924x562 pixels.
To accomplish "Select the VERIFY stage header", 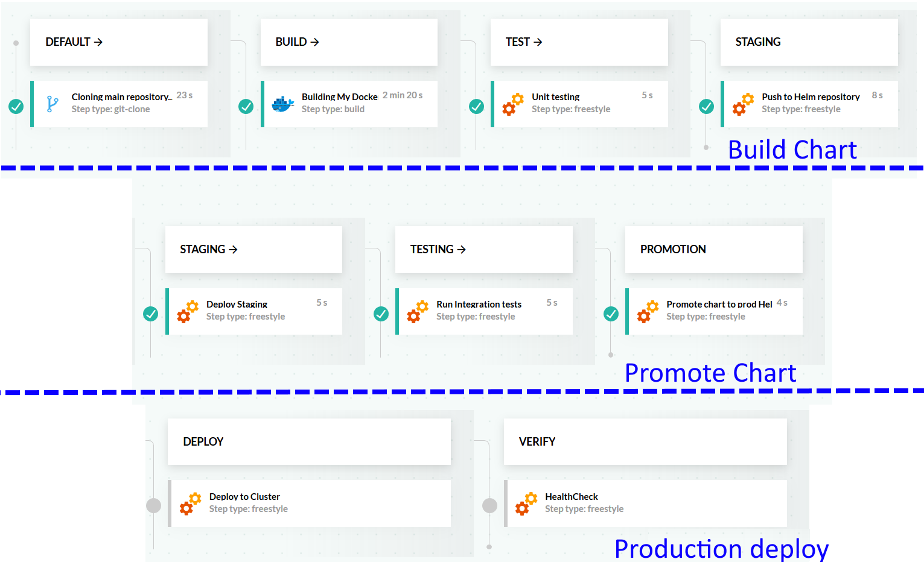I will (x=537, y=442).
